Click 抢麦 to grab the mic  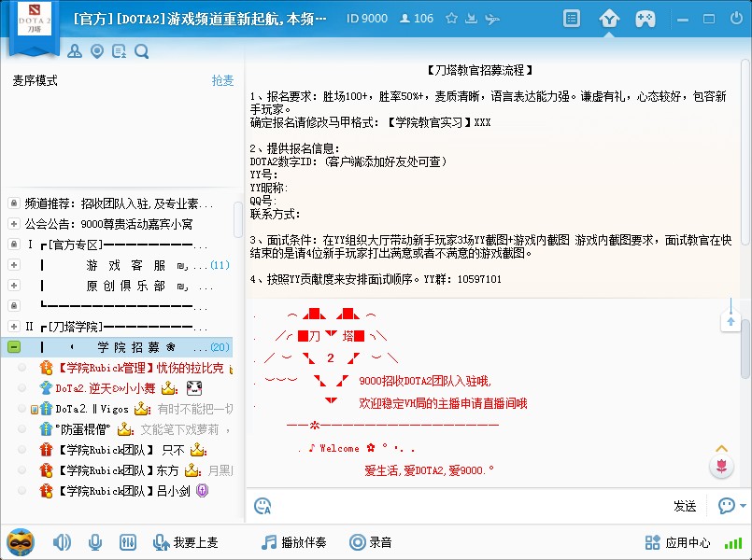pos(222,80)
